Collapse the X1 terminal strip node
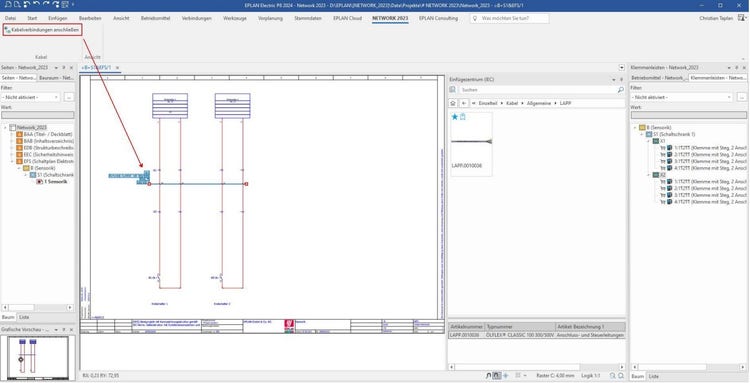Viewport: 750px width, 383px height. tap(649, 142)
